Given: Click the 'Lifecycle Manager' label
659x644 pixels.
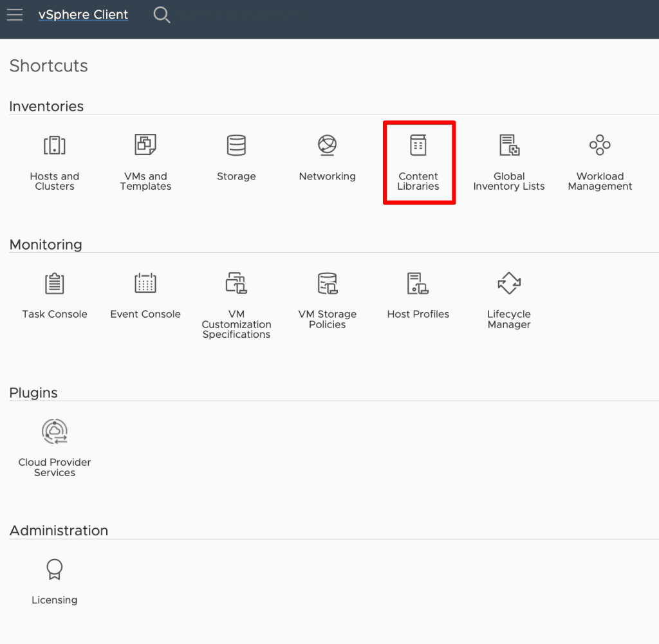Looking at the screenshot, I should (509, 319).
